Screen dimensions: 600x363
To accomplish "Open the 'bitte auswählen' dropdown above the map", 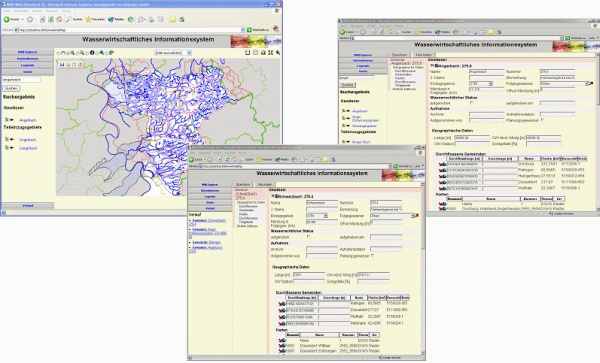I will 173,53.
